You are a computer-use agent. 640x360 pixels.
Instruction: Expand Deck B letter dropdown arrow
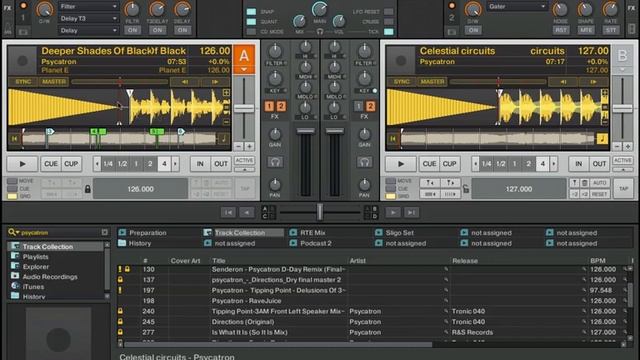coord(622,69)
